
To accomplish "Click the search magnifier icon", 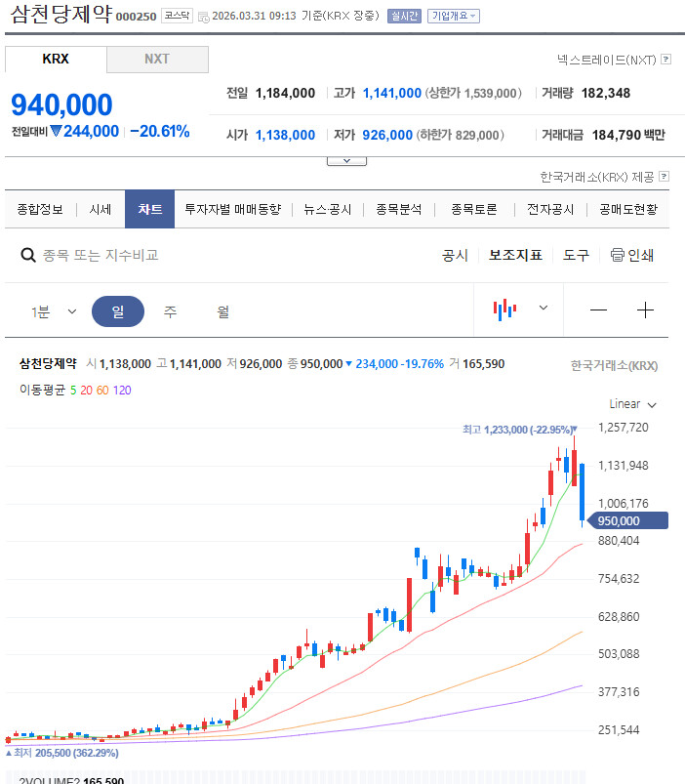I will coord(28,255).
